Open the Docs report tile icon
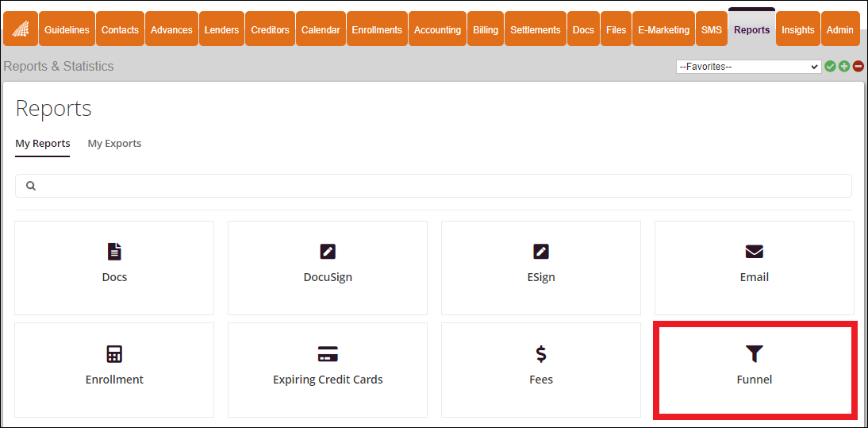868x428 pixels. coord(114,252)
